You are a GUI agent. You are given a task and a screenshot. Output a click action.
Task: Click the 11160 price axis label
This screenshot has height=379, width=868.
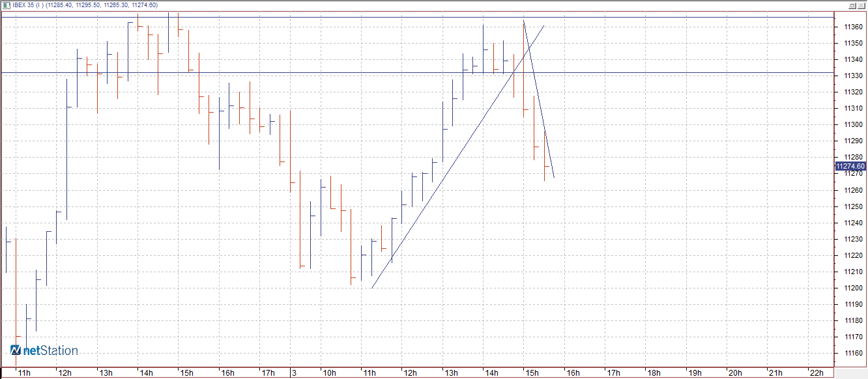[x=854, y=354]
